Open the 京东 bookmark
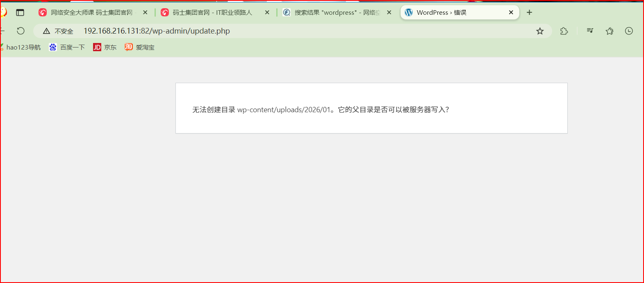This screenshot has height=283, width=644. [x=105, y=48]
